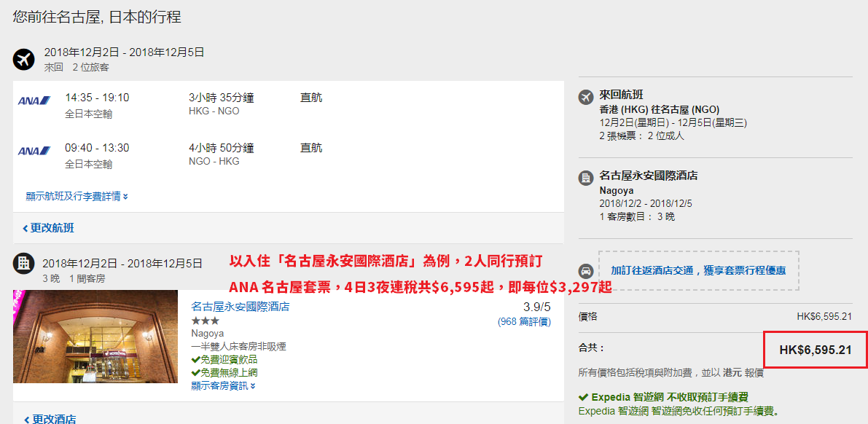Click the flight time 14:35 - 19:10
This screenshot has width=868, height=424.
click(x=97, y=98)
